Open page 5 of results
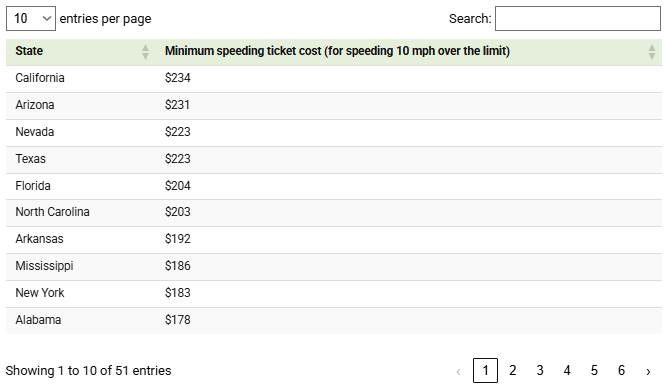This screenshot has height=388, width=669. 594,370
